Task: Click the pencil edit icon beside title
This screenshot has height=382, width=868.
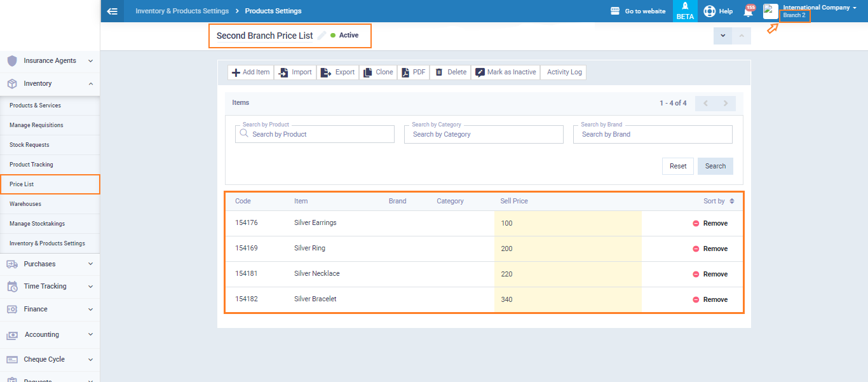Action: click(322, 36)
